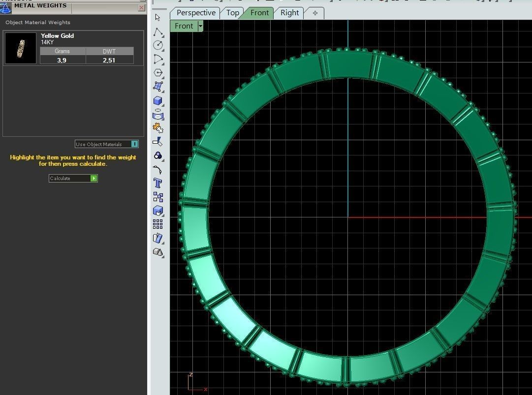Switch to the Top viewport tab

[x=233, y=13]
